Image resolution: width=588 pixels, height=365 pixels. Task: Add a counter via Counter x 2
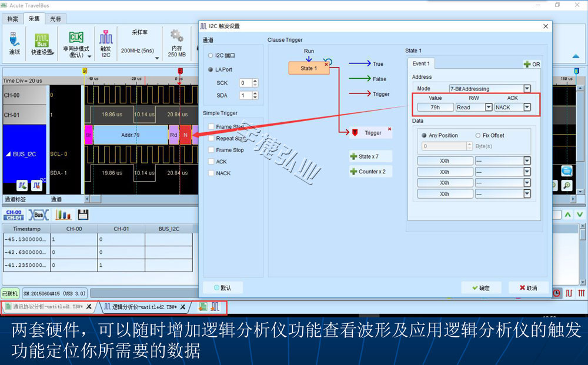[x=370, y=171]
